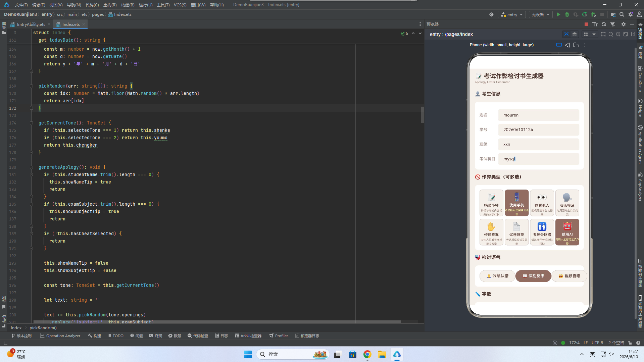Open the editor tab options three-dot menu
The height and width of the screenshot is (362, 644).
(420, 24)
